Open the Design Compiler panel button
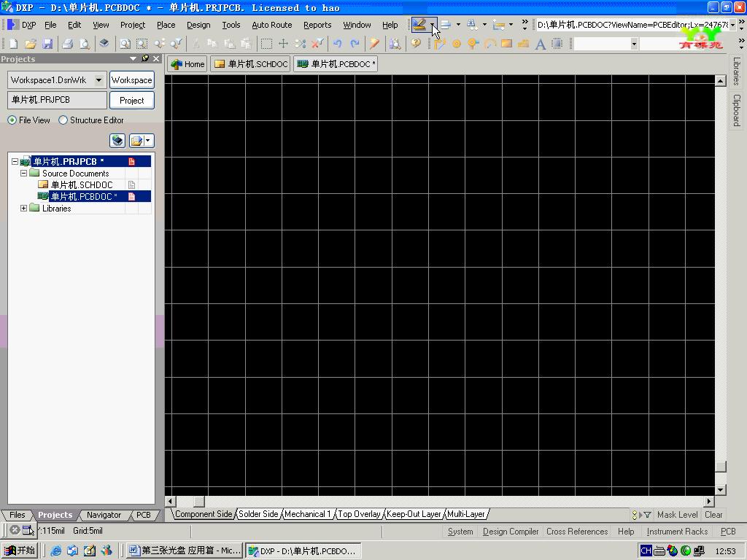The image size is (747, 560). click(511, 532)
